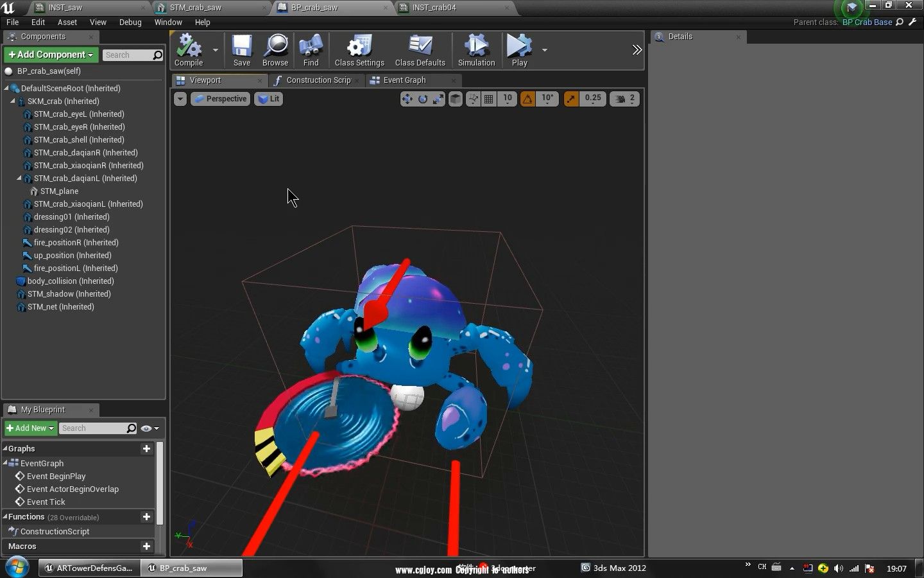Click the My Blueprint search field

tap(93, 428)
